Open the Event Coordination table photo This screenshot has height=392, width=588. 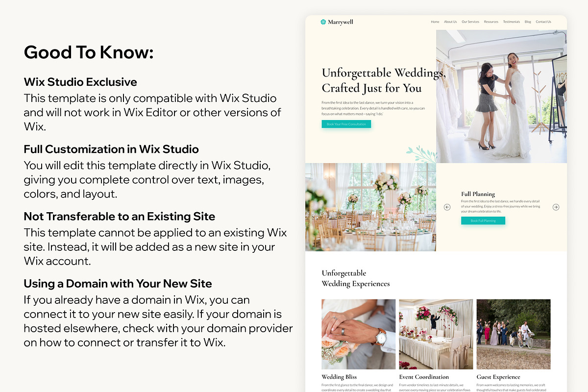(436, 334)
